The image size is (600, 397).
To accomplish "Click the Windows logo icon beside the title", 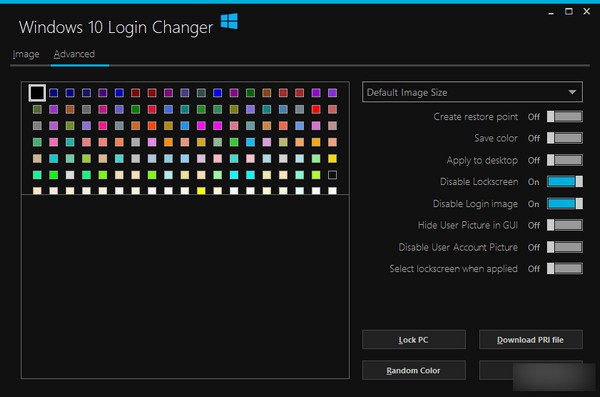I will click(229, 21).
